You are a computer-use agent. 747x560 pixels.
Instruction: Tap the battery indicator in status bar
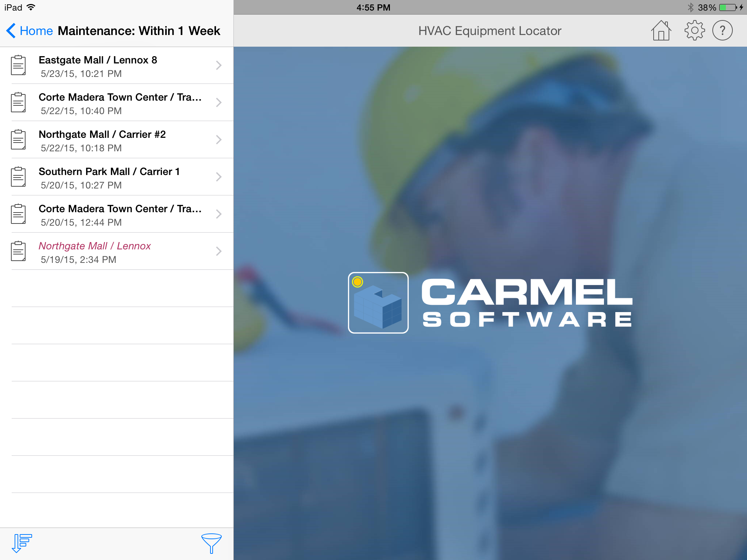[728, 7]
